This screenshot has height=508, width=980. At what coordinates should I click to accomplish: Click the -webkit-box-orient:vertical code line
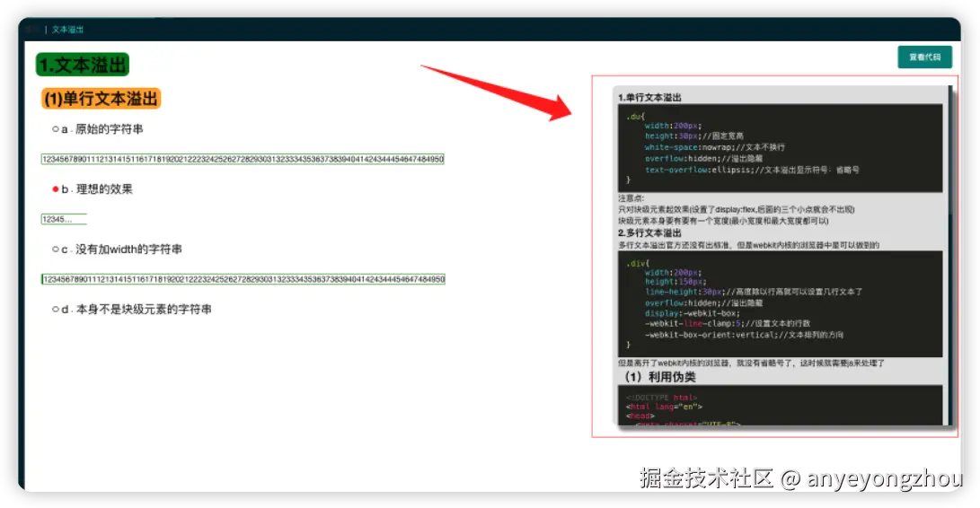click(x=744, y=335)
